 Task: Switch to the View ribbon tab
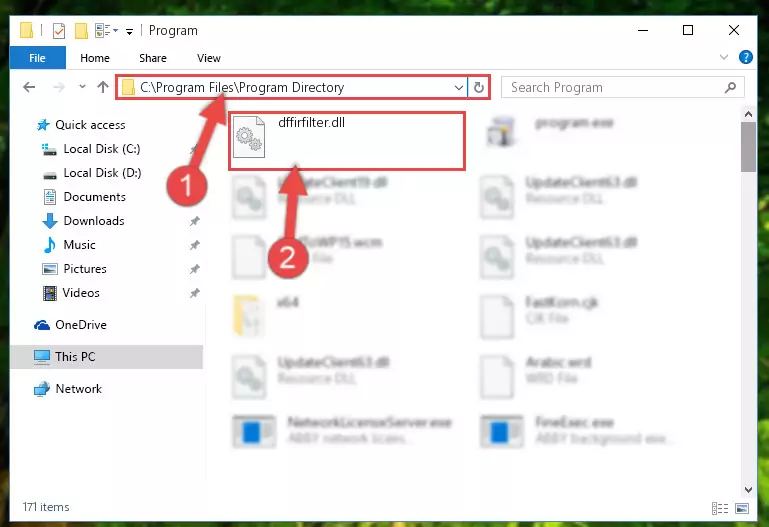pos(208,58)
